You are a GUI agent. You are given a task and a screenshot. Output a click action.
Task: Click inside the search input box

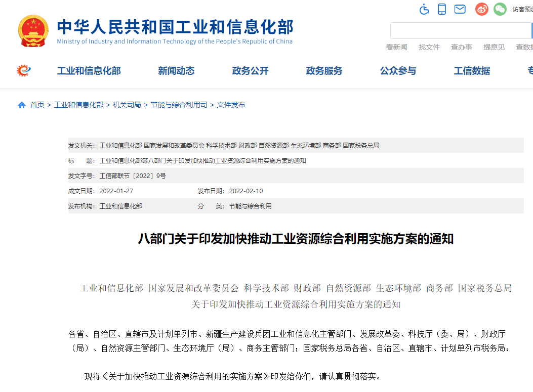461,30
